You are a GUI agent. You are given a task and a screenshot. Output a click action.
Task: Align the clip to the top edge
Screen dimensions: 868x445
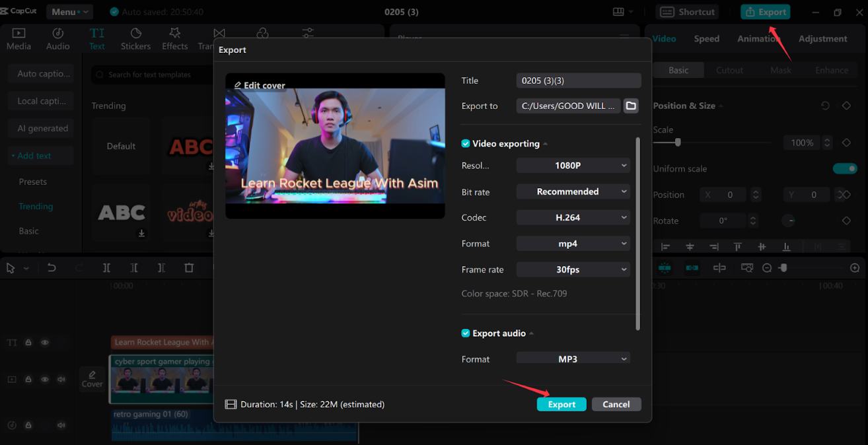coord(738,246)
